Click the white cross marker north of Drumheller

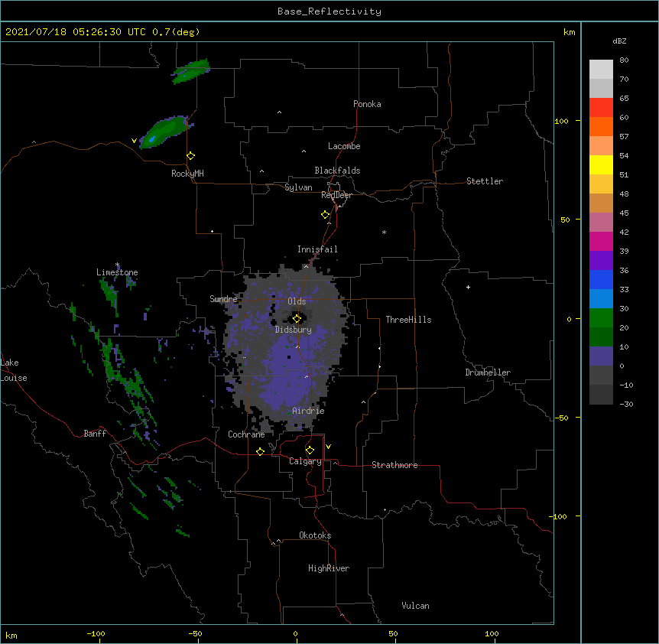pos(468,287)
